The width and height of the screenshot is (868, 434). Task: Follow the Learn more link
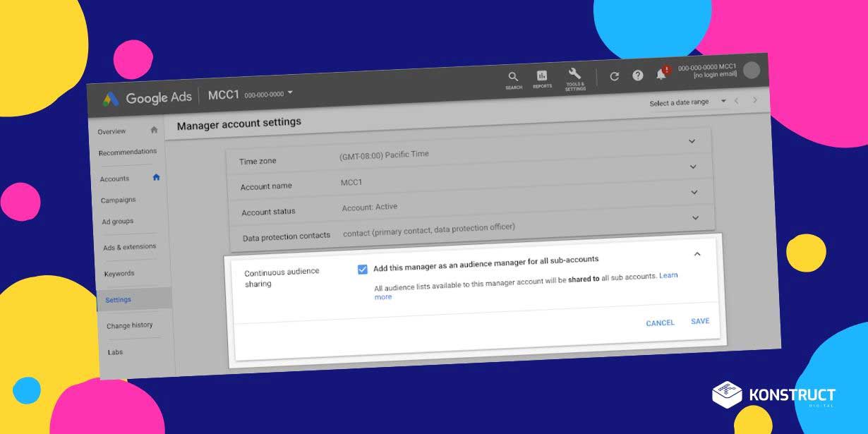point(668,275)
